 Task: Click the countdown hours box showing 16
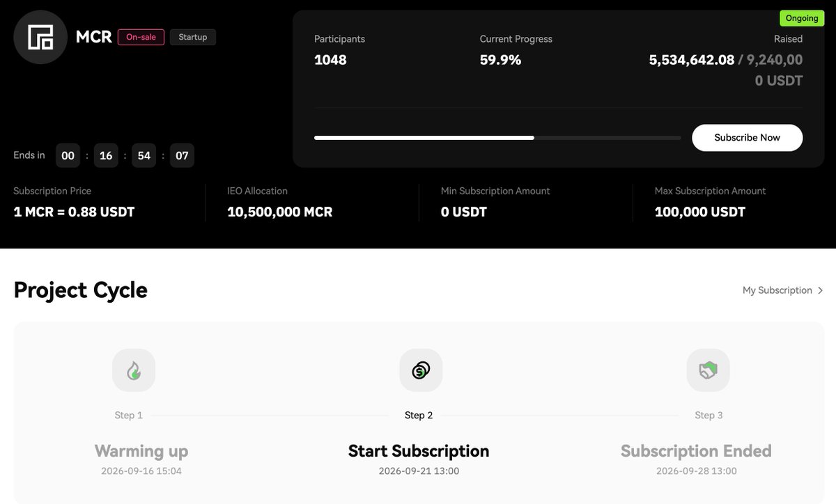[106, 155]
